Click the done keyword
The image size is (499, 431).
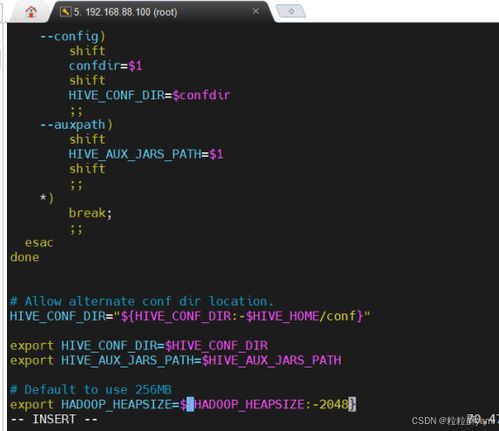tap(25, 257)
